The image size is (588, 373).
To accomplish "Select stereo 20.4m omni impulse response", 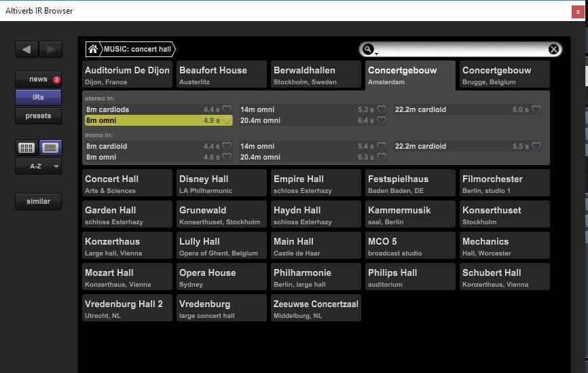I will pyautogui.click(x=313, y=120).
